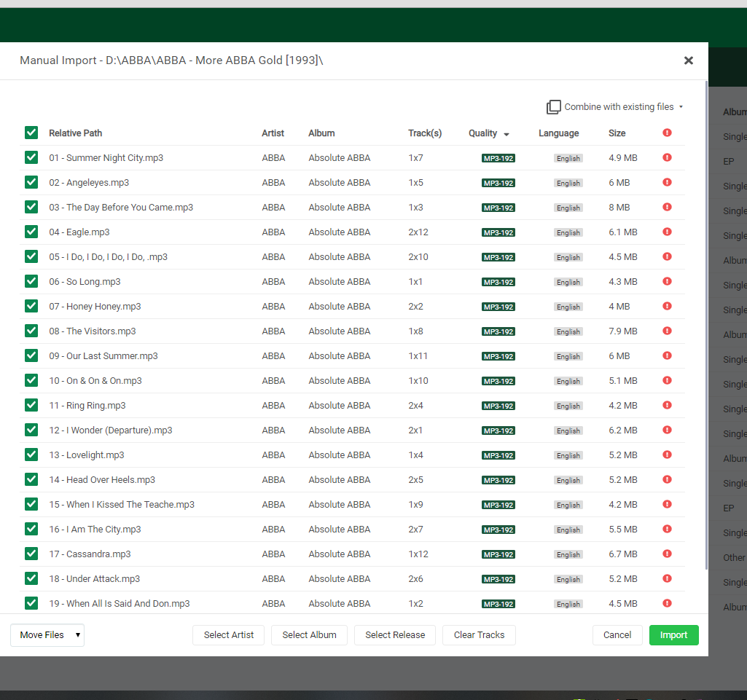Open MP3-192 quality selector for Cassandra row
The height and width of the screenshot is (700, 747).
click(498, 554)
